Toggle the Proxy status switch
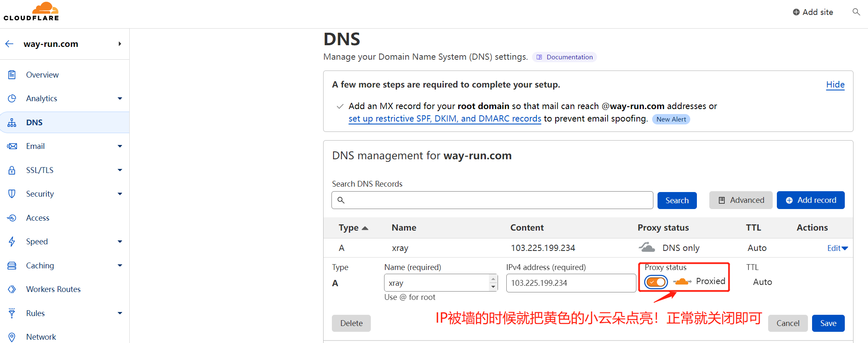This screenshot has width=868, height=343. [656, 282]
